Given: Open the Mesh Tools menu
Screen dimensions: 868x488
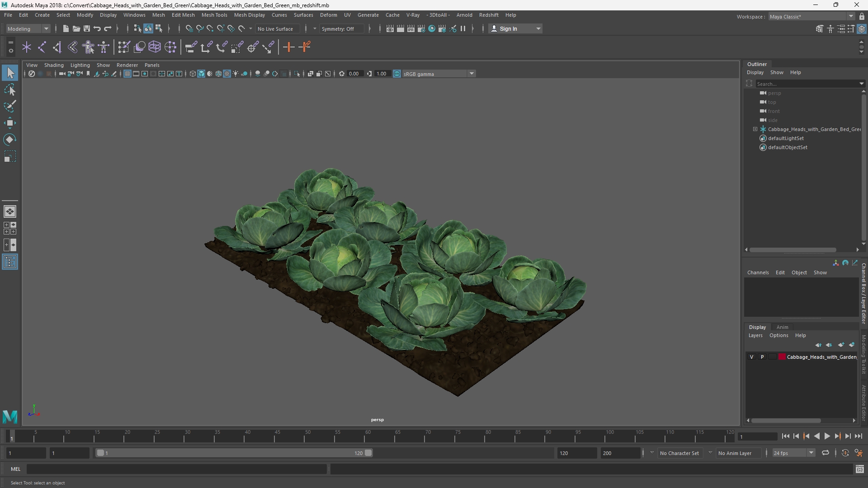Looking at the screenshot, I should (x=214, y=15).
